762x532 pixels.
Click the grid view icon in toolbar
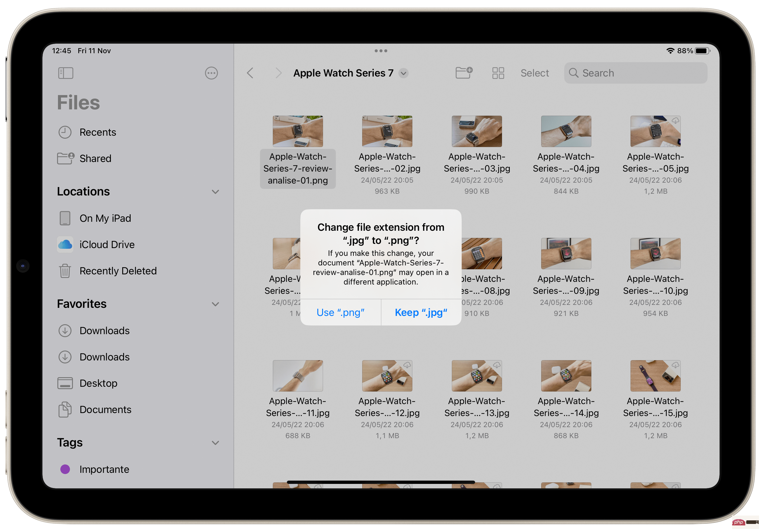click(x=496, y=73)
